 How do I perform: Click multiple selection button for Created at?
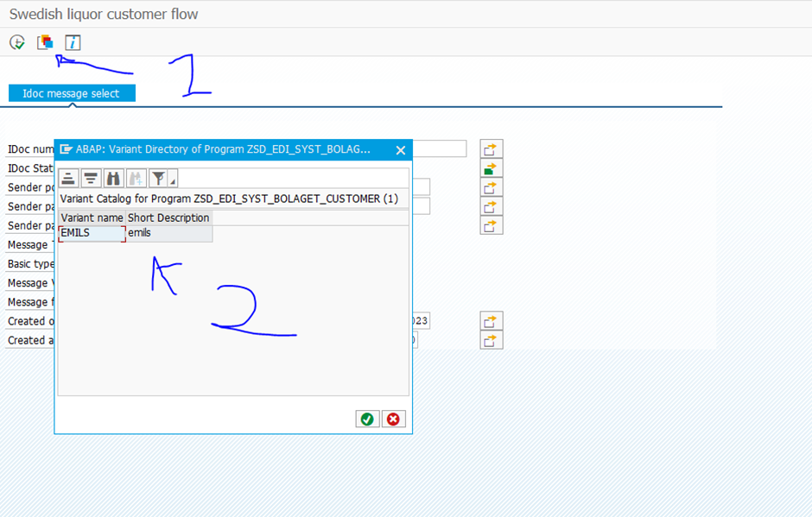pyautogui.click(x=491, y=340)
